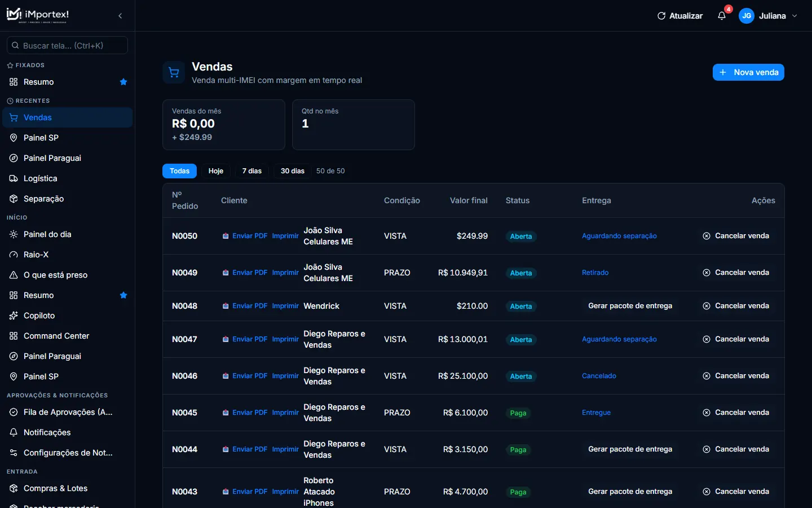Viewport: 812px width, 508px height.
Task: Click Aguardando separação link for N0047
Action: coord(619,339)
